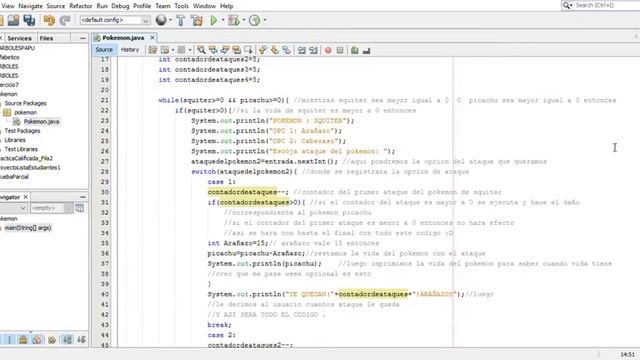Screen dimensions: 640x360
Task: Select the pokemon package node
Action: 25,112
